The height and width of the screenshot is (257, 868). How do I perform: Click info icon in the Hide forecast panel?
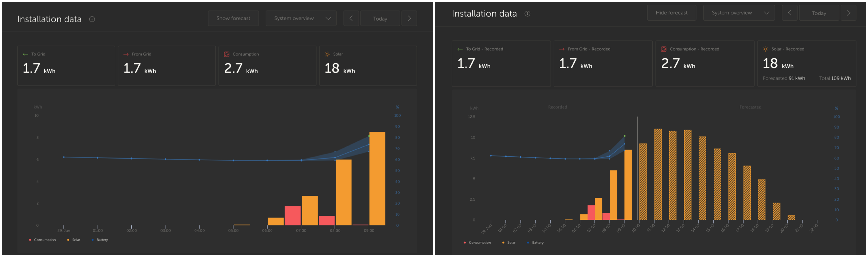[x=527, y=14]
